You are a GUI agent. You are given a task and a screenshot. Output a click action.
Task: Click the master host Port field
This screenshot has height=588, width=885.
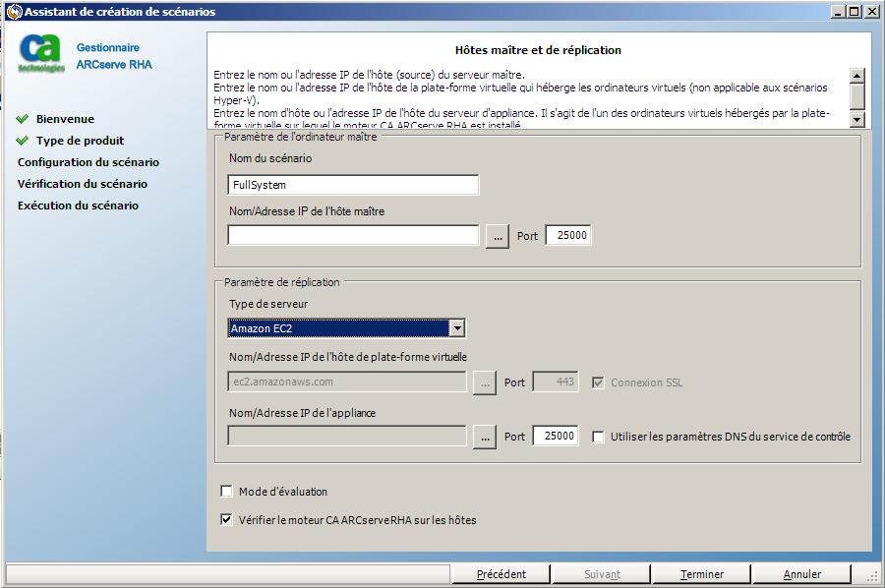point(568,235)
